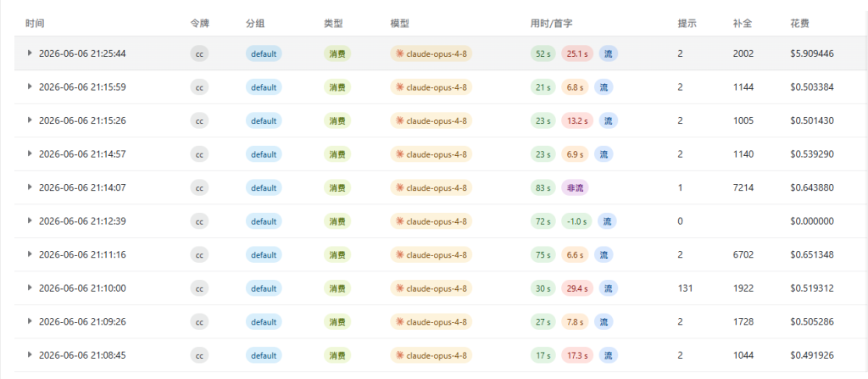Click the 消费 type tag in 21:08:45 row

(x=337, y=355)
